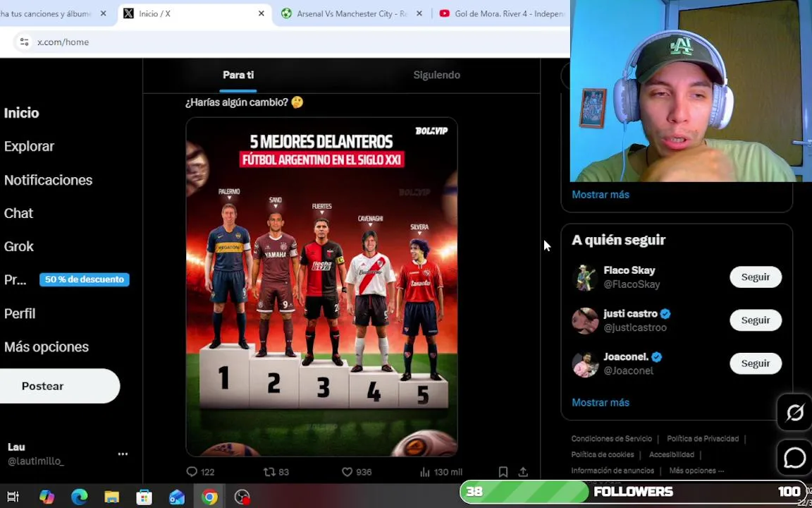Open Notificaciones in sidebar
The height and width of the screenshot is (508, 812).
pyautogui.click(x=48, y=180)
